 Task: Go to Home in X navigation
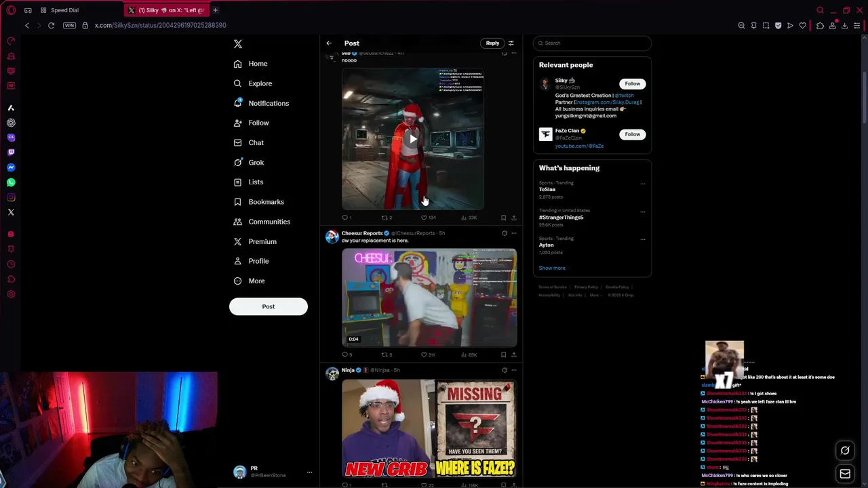(250, 64)
